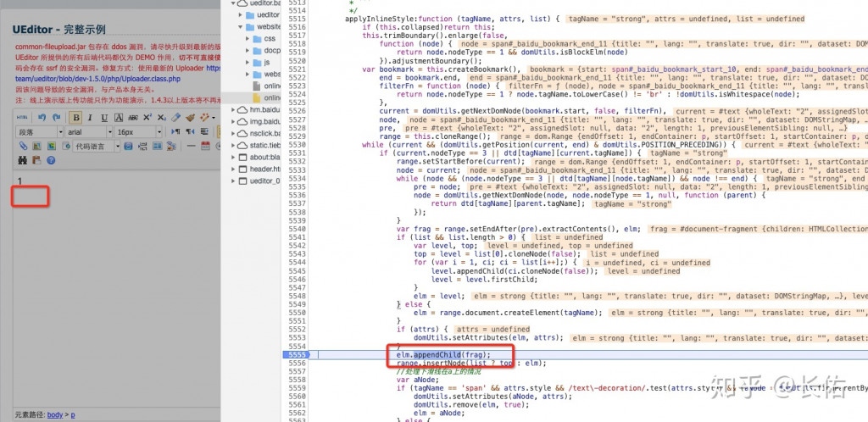Open HTML source view in UEditor toolbar
The width and height of the screenshot is (868, 422).
pyautogui.click(x=22, y=117)
